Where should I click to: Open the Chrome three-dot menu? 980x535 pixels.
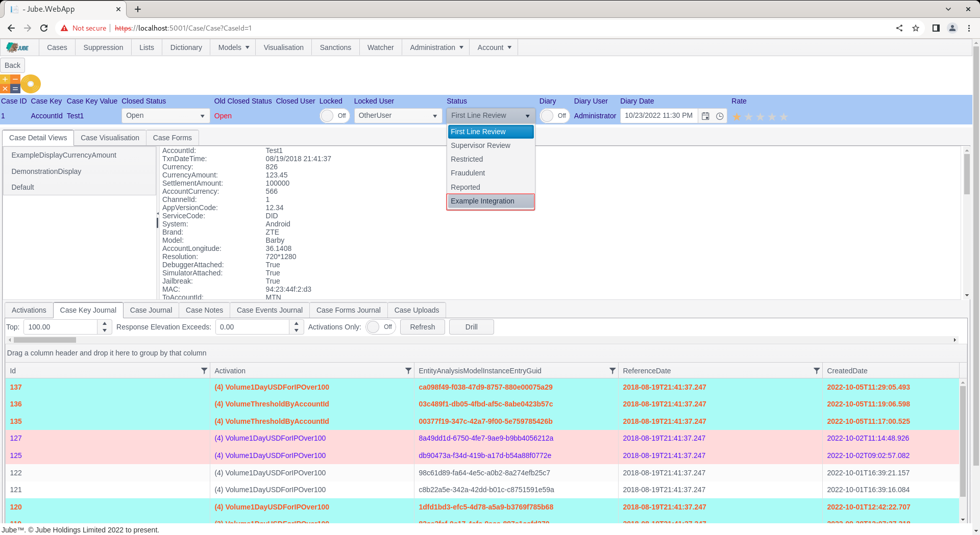click(969, 28)
